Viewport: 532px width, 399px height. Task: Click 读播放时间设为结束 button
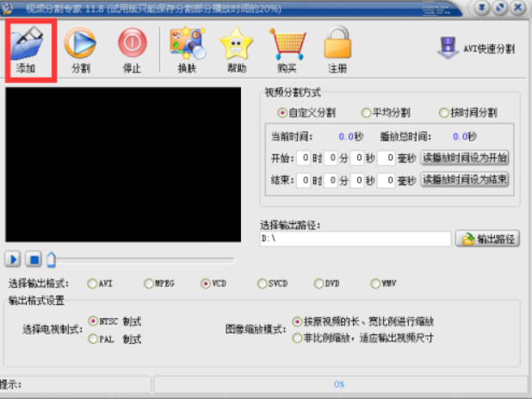465,179
